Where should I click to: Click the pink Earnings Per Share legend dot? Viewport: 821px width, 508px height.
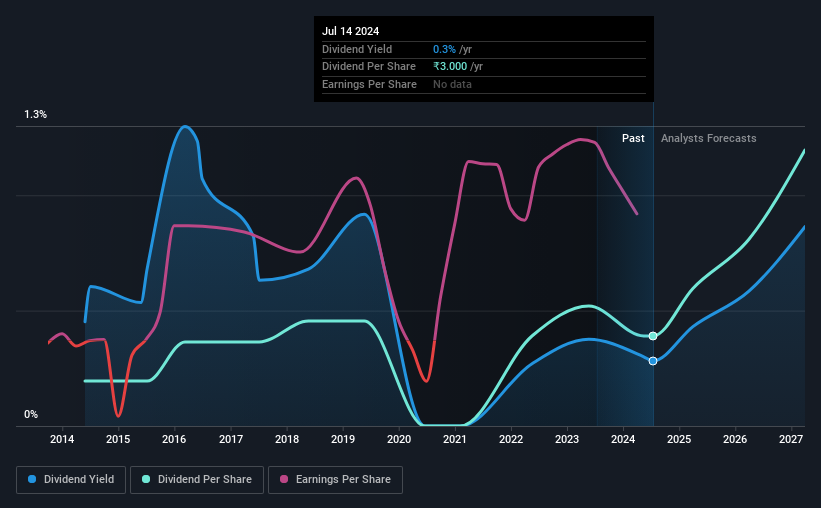coord(284,479)
